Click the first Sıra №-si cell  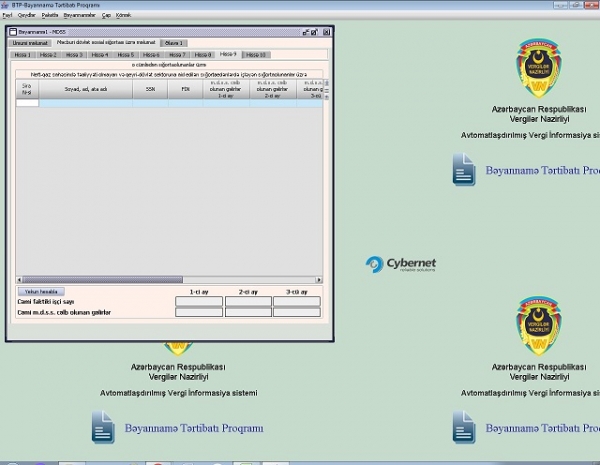click(27, 102)
